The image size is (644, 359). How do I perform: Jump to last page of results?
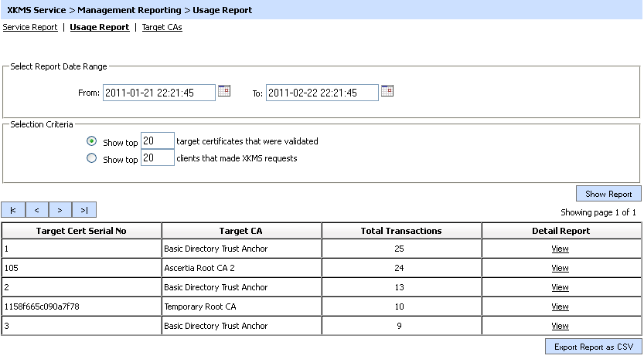coord(83,210)
